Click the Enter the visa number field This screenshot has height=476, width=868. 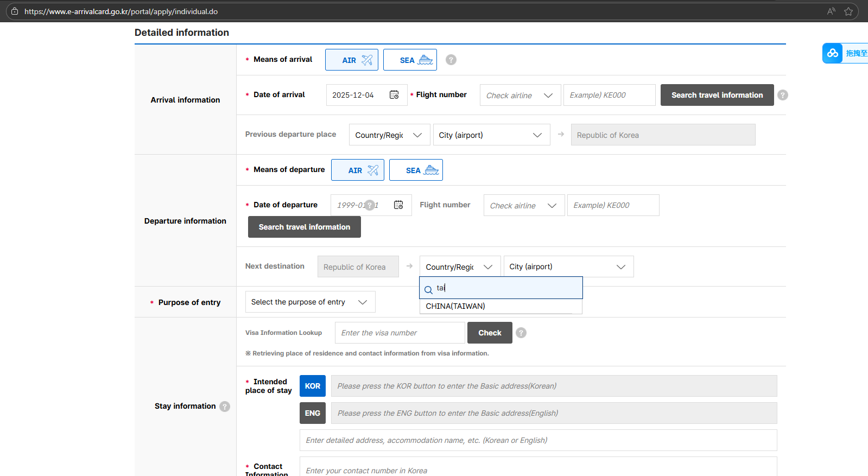[x=400, y=333]
